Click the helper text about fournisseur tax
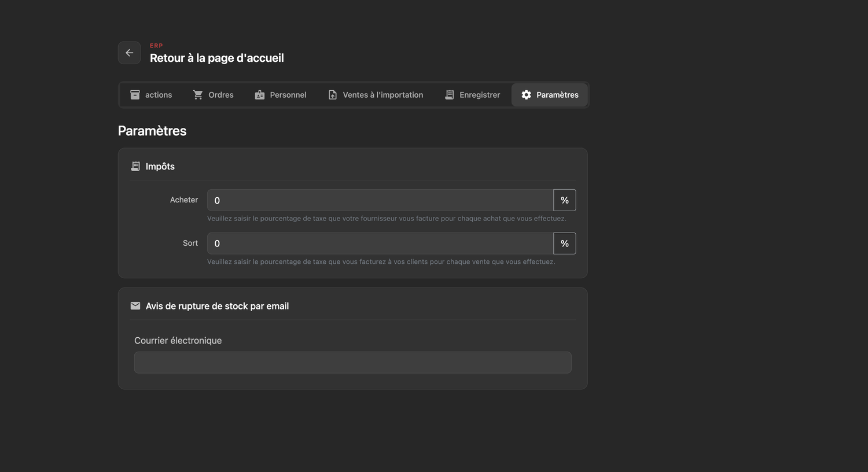The image size is (868, 472). [387, 219]
